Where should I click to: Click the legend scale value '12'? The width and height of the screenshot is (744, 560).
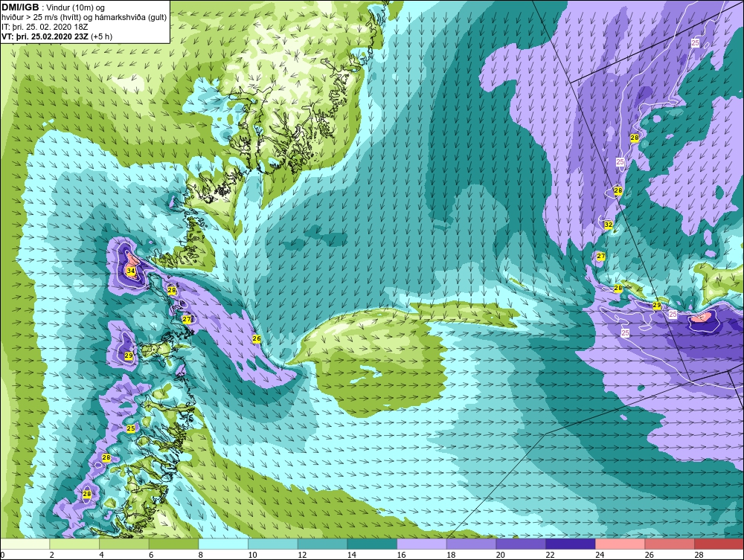pos(302,555)
